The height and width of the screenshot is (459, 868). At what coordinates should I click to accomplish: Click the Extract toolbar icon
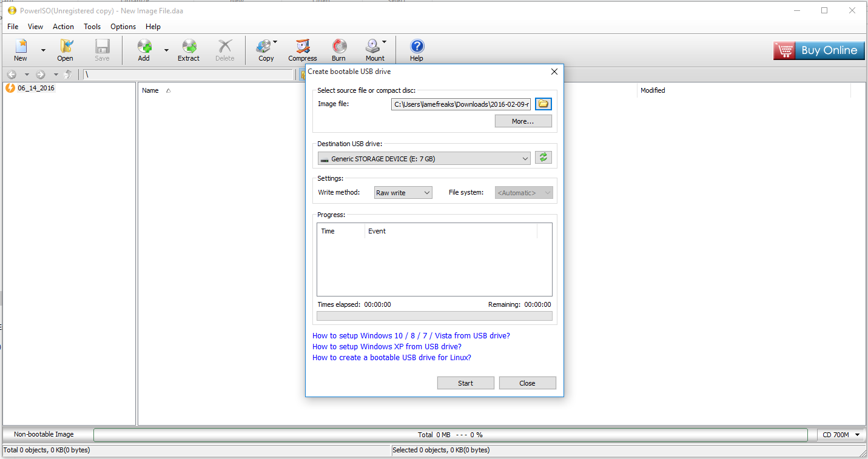188,49
